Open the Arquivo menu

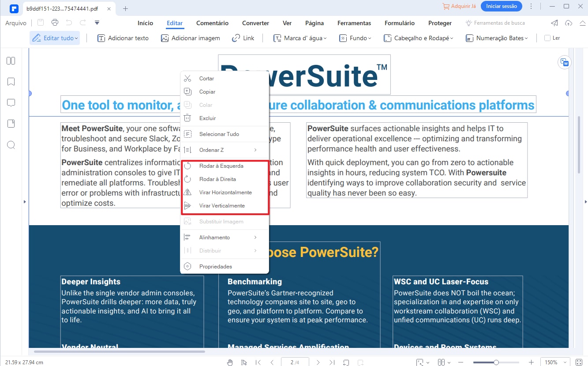[16, 23]
